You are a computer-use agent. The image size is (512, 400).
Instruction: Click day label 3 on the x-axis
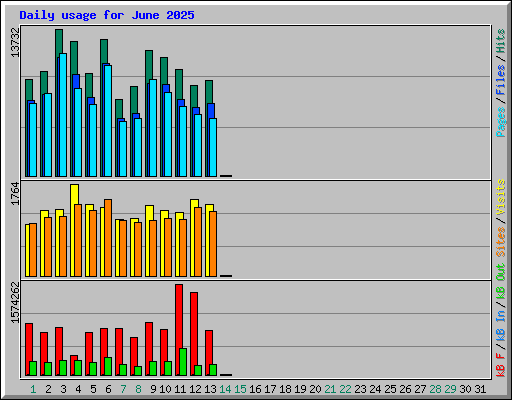click(63, 389)
